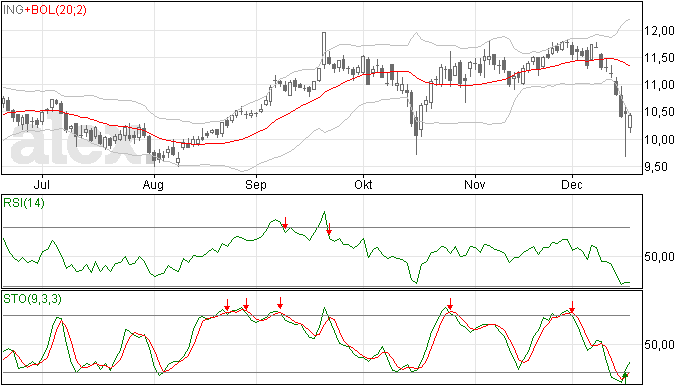Select the Nov month label
Screen dimensions: 690x387
click(475, 184)
